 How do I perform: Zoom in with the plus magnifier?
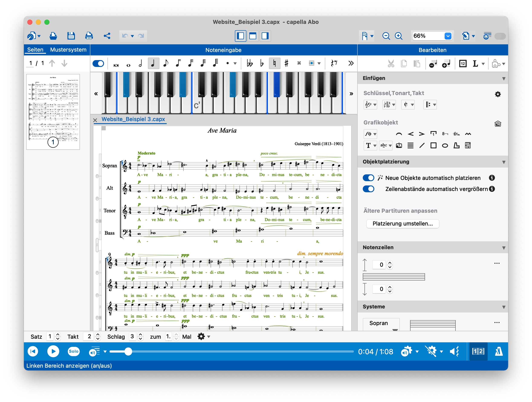(x=399, y=36)
